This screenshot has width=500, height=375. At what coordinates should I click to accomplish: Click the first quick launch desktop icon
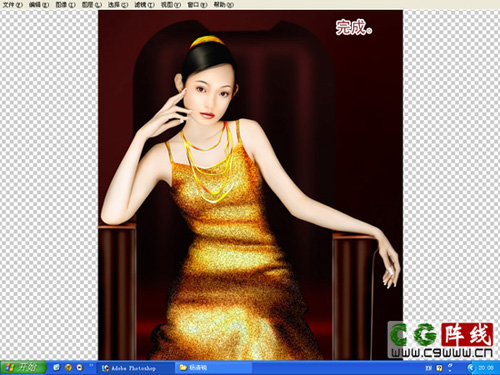point(57,367)
